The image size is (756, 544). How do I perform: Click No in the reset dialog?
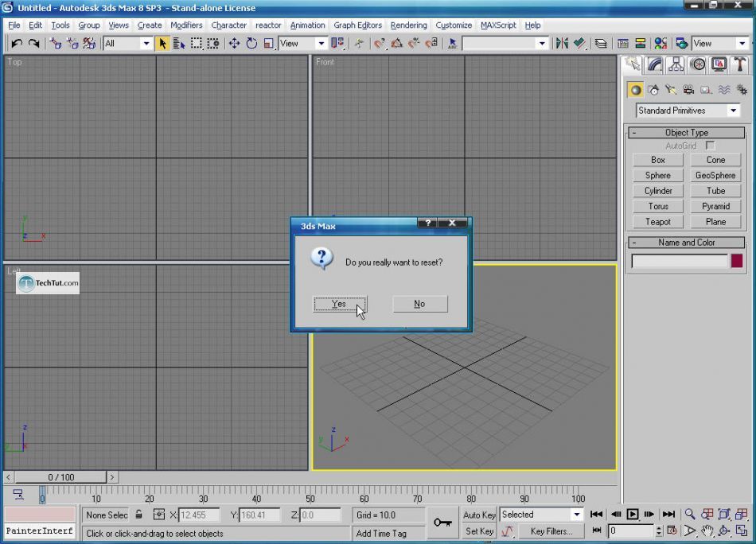coord(419,304)
